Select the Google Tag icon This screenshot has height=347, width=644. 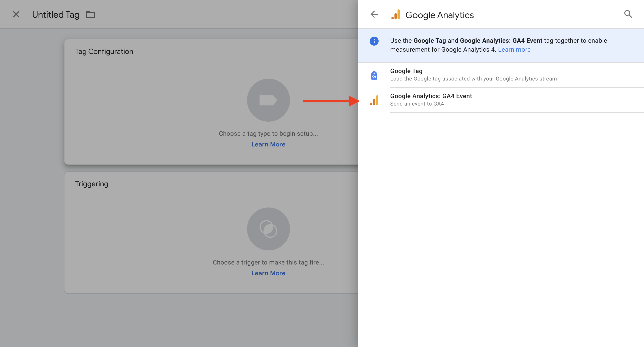(374, 75)
